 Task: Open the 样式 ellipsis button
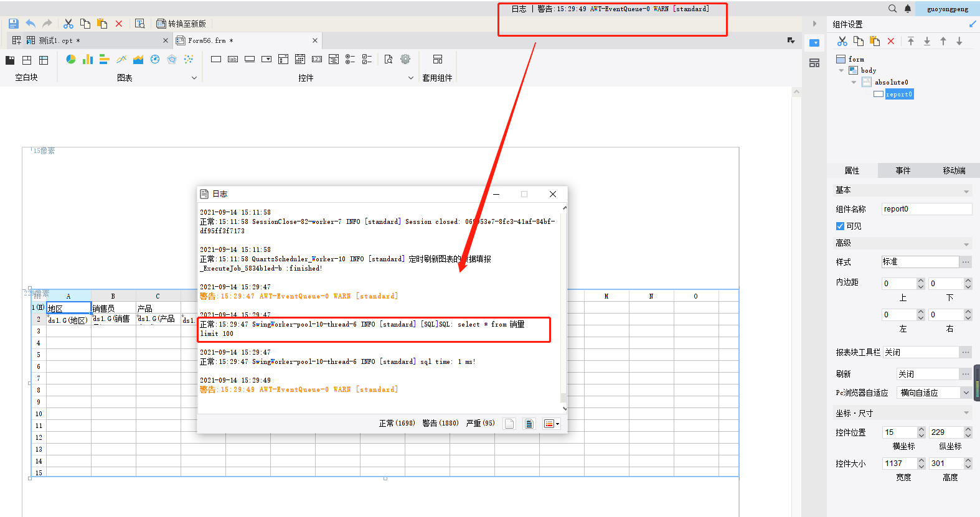point(966,262)
